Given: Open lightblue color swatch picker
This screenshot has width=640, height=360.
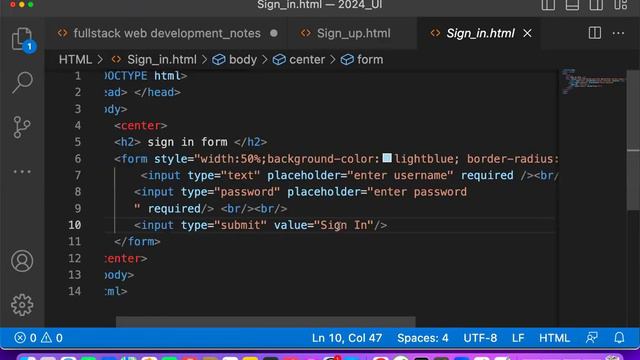Looking at the screenshot, I should (387, 158).
